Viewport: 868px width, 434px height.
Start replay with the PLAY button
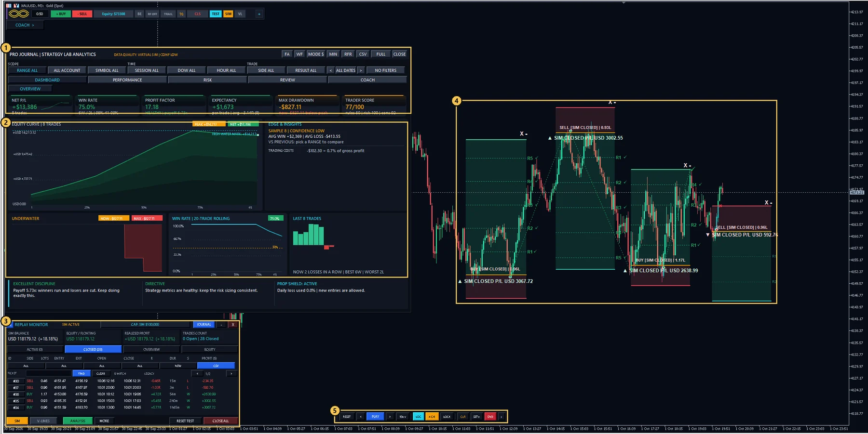375,417
